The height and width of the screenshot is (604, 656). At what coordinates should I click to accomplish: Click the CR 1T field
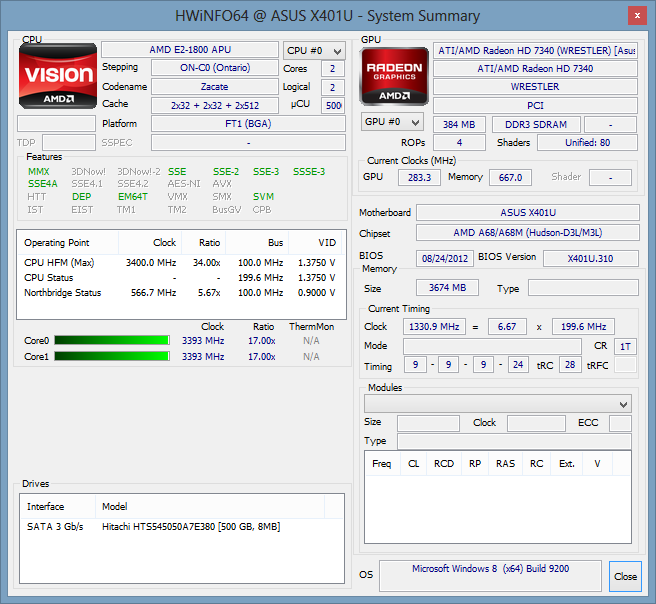(625, 346)
